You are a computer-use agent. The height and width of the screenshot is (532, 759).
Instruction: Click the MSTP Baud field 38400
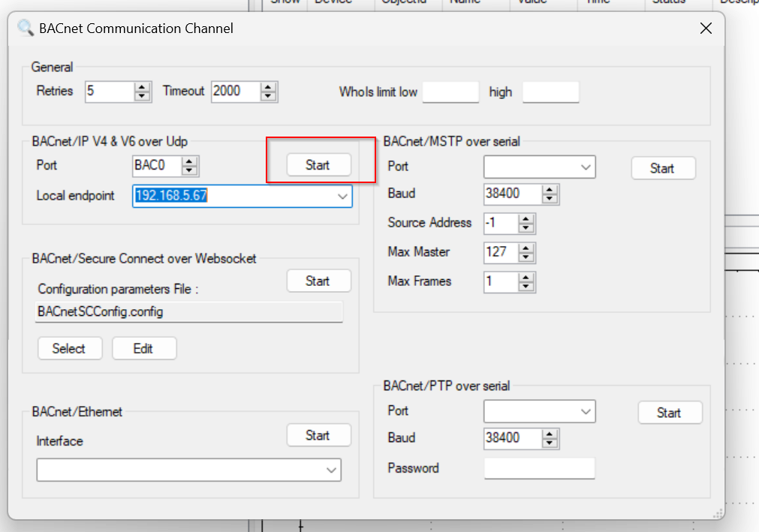(x=513, y=194)
